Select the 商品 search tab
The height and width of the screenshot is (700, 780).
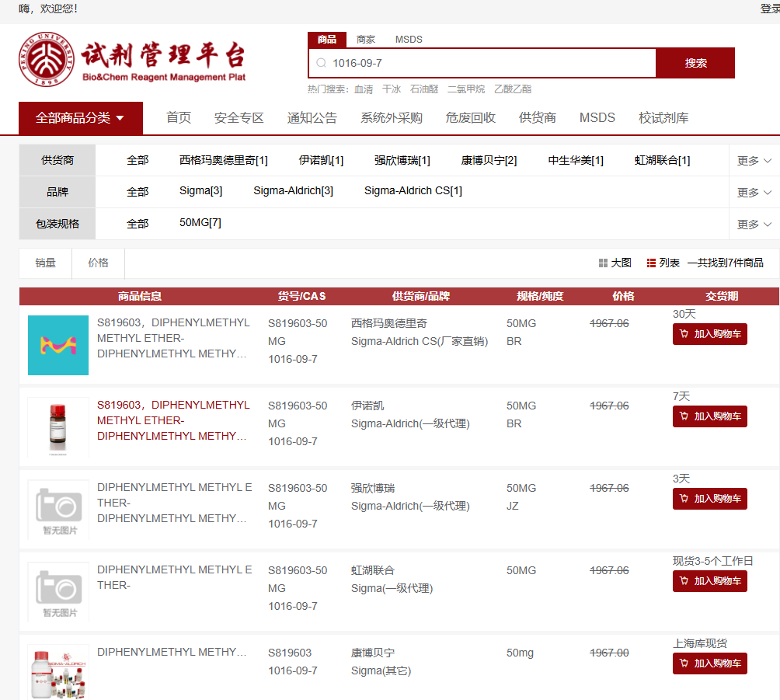(x=327, y=40)
